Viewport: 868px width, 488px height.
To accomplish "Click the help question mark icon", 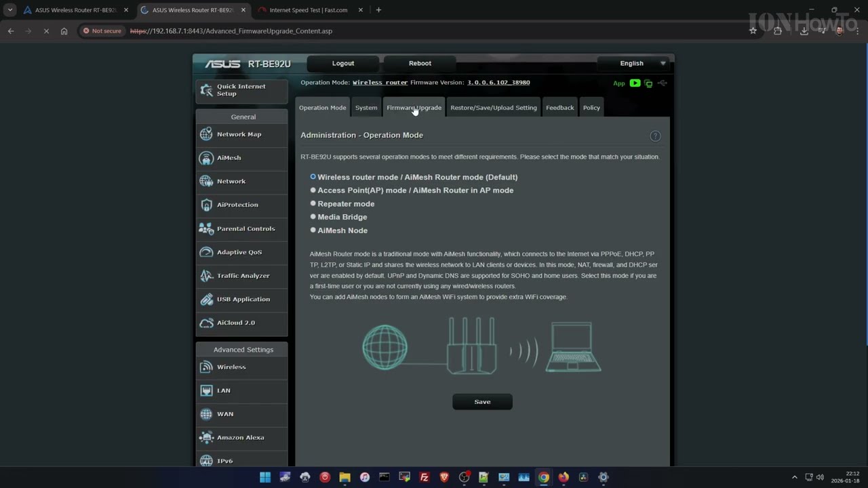I will point(655,136).
